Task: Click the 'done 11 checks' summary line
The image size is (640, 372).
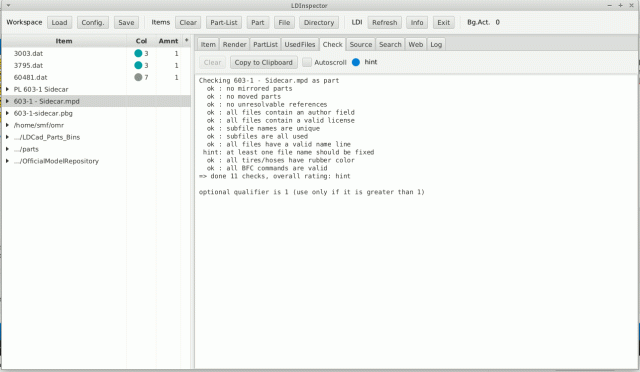Action: [x=274, y=176]
